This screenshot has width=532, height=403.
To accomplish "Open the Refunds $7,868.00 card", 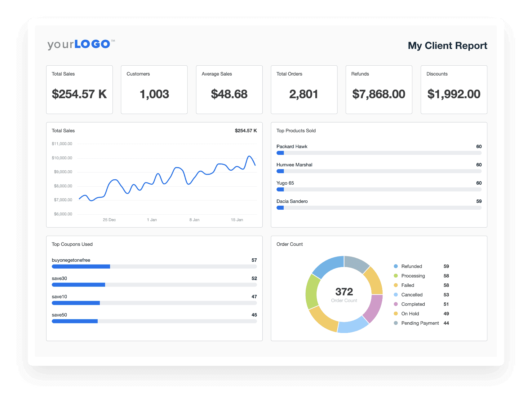I will click(x=379, y=90).
